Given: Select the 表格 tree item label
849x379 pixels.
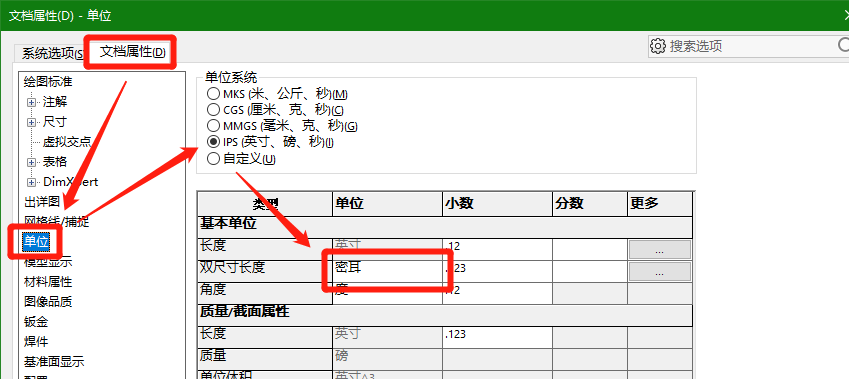Looking at the screenshot, I should tap(55, 161).
